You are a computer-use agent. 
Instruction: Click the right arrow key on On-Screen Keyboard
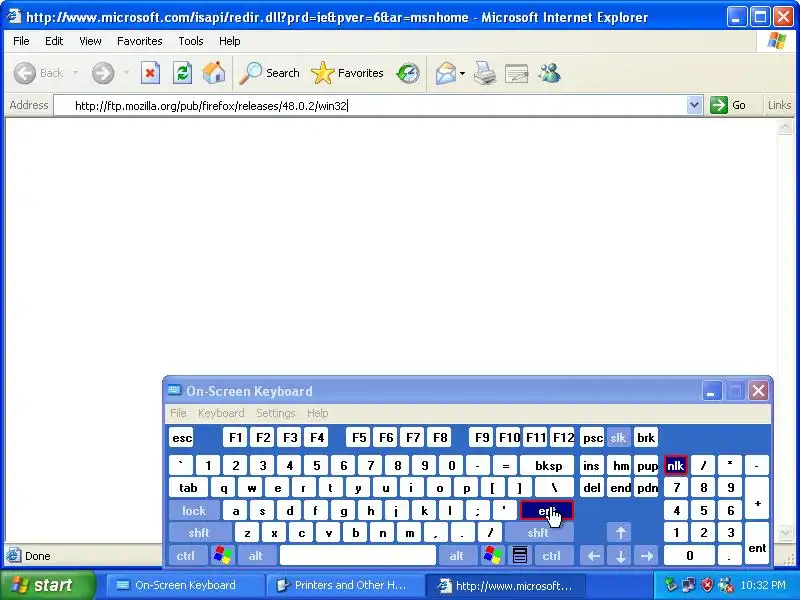[647, 555]
